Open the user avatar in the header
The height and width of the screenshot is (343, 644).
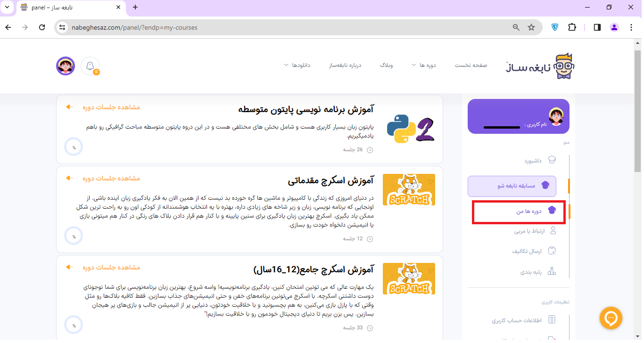[x=66, y=66]
